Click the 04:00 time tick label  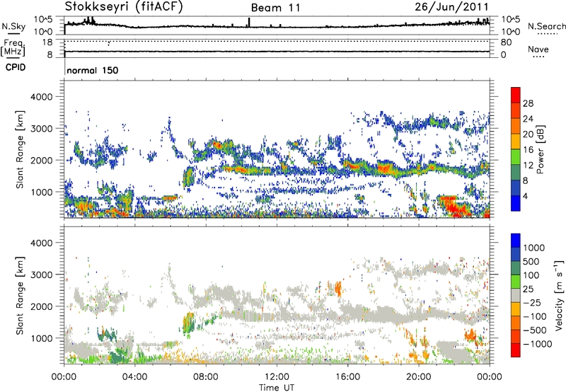(134, 376)
